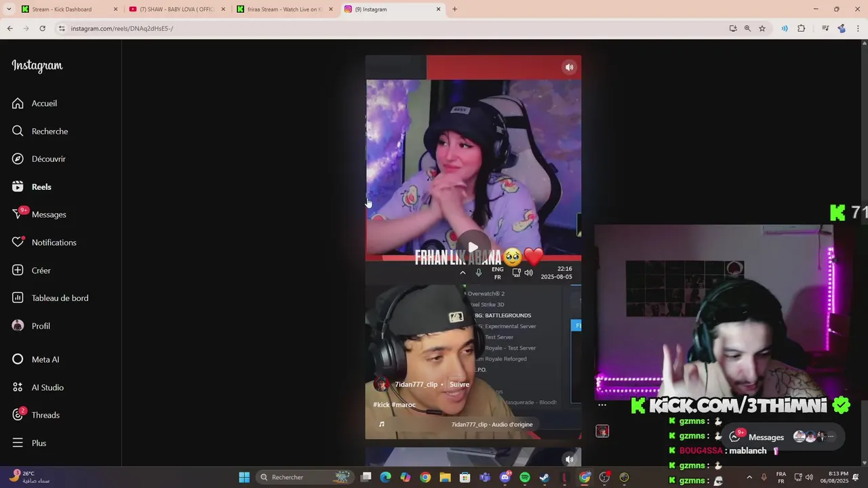
Task: Click the Instagram logo
Action: click(37, 66)
